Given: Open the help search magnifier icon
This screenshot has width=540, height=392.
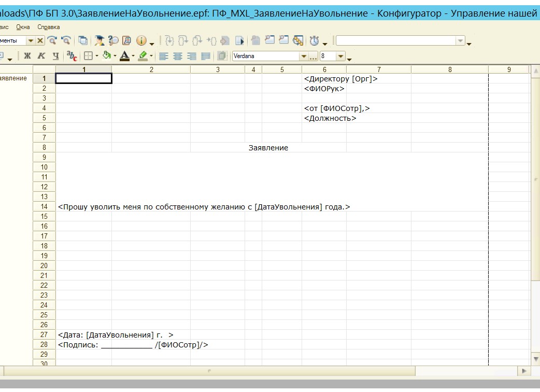Looking at the screenshot, I should (113, 40).
